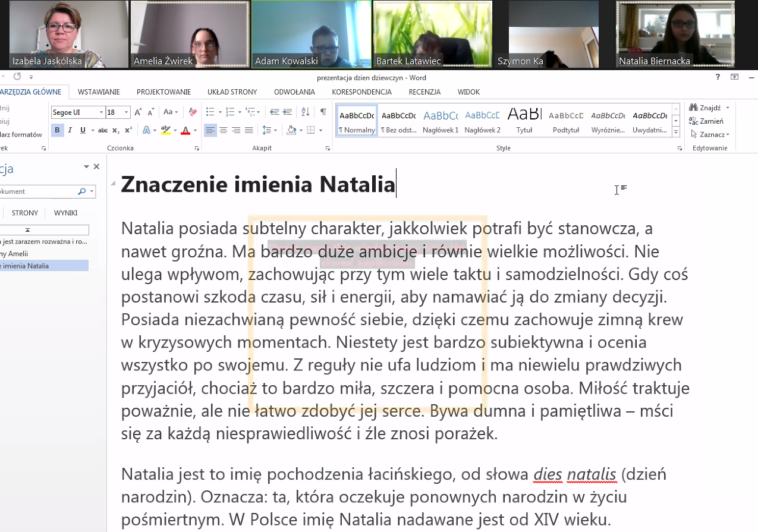This screenshot has height=532, width=758.
Task: Show paragraph marks with the pilcrow icon
Action: (323, 112)
